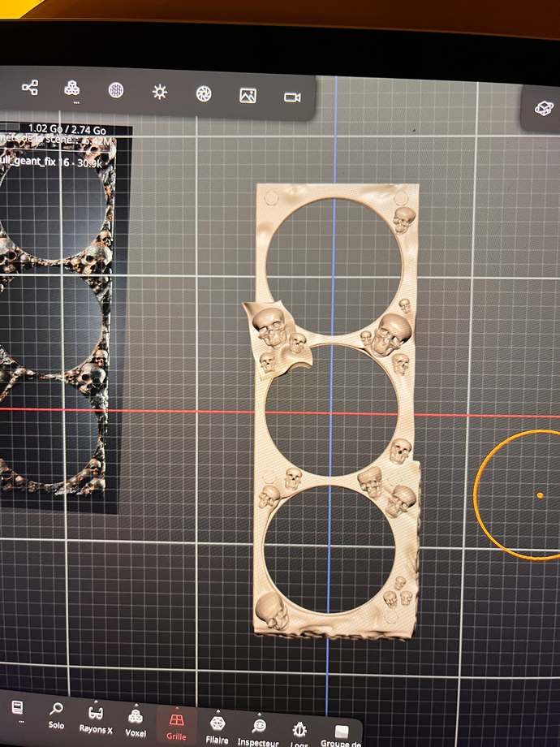Open the Scene hierarchy menu icon
560x747 pixels.
(30, 88)
